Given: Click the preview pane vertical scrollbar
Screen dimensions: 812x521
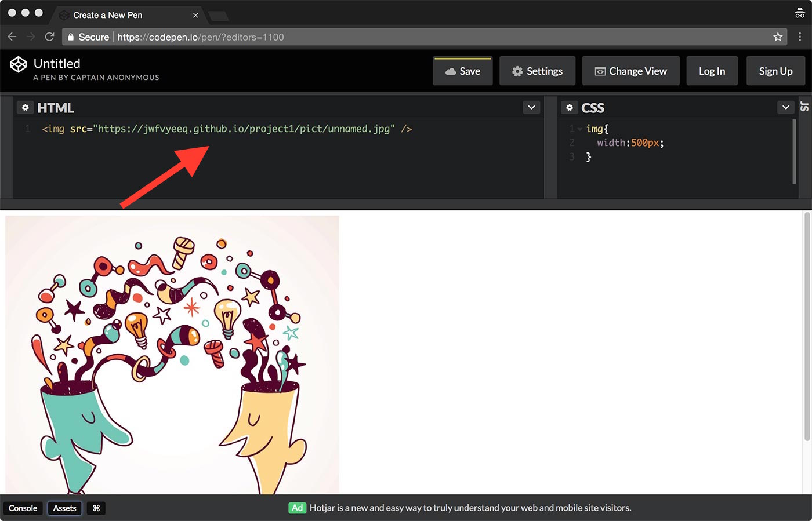Looking at the screenshot, I should coord(807,325).
